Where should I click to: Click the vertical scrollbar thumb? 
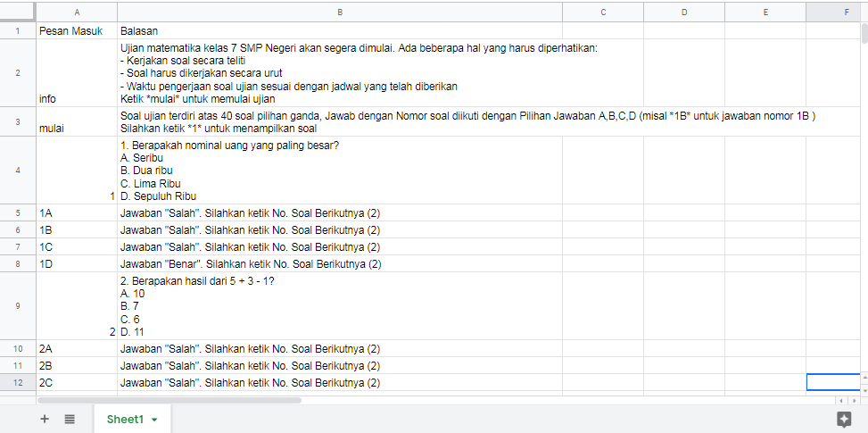pos(864,33)
